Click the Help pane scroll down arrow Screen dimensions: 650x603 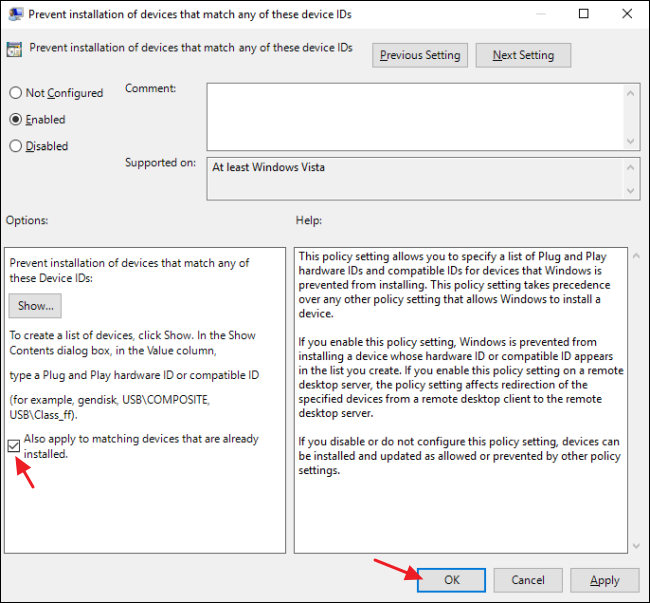[x=636, y=546]
